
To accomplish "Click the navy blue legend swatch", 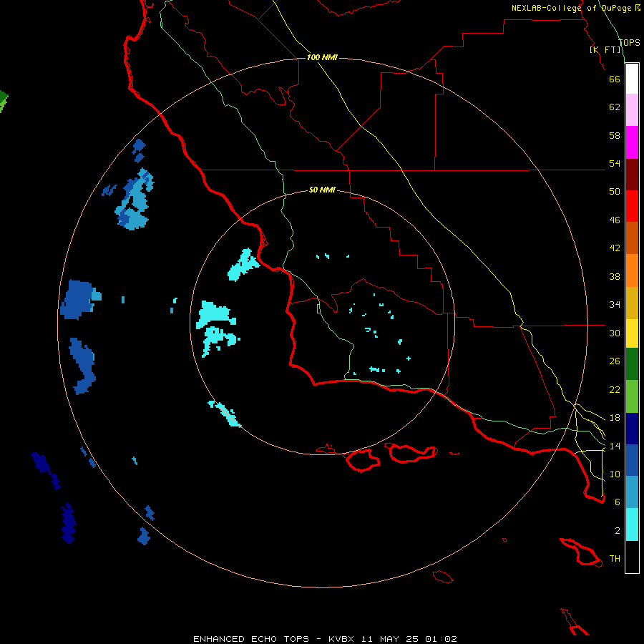I will (632, 429).
